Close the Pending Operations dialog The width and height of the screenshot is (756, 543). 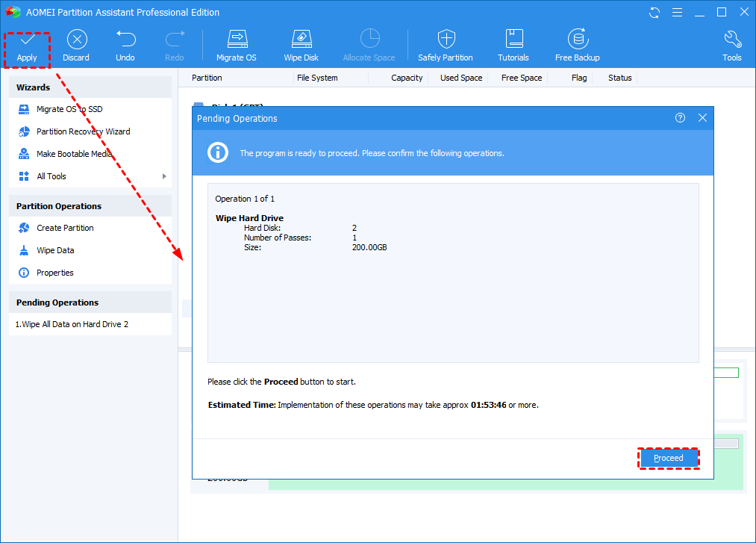pyautogui.click(x=702, y=118)
